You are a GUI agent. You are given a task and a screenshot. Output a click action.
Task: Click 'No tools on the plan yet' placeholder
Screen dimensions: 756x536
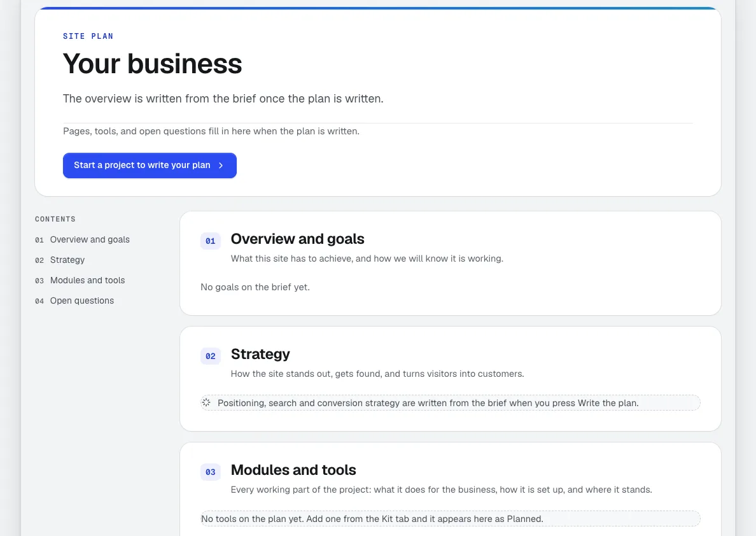click(451, 519)
